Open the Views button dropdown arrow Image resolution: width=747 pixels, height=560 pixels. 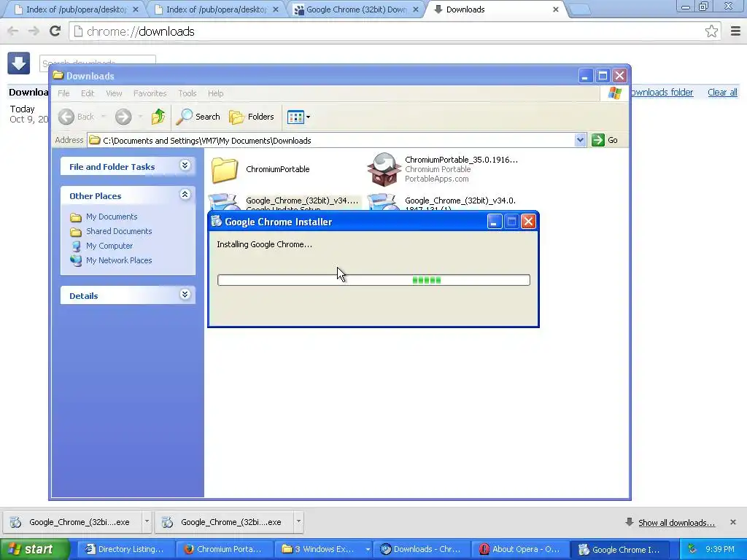click(x=309, y=117)
